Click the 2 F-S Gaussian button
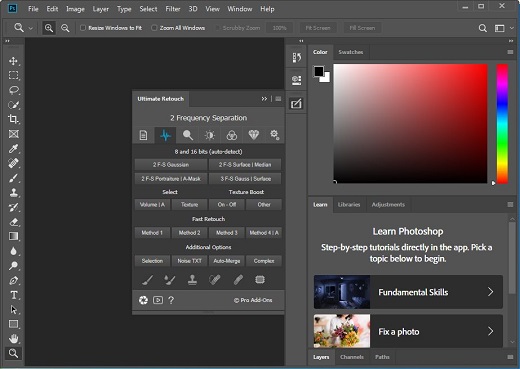 pyautogui.click(x=171, y=164)
